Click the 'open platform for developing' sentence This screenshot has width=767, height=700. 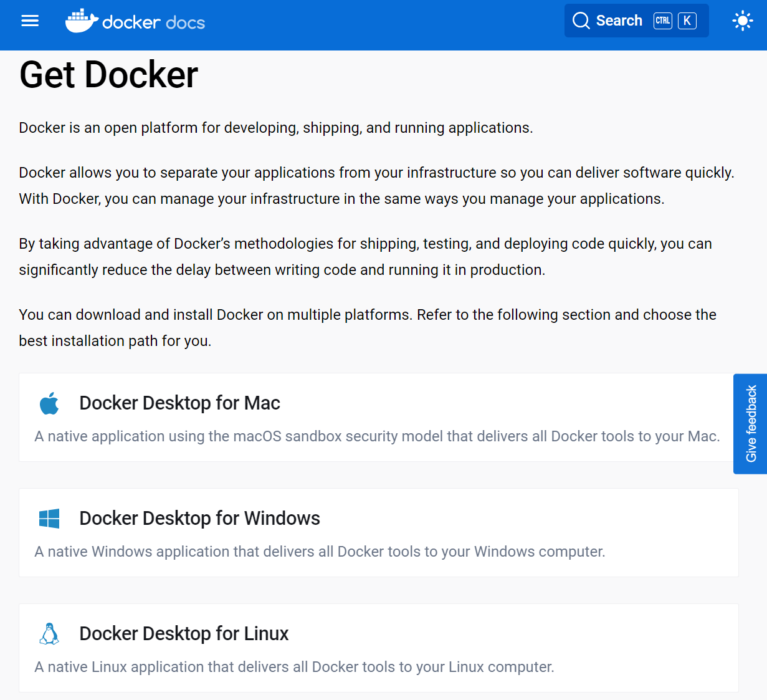pos(276,128)
